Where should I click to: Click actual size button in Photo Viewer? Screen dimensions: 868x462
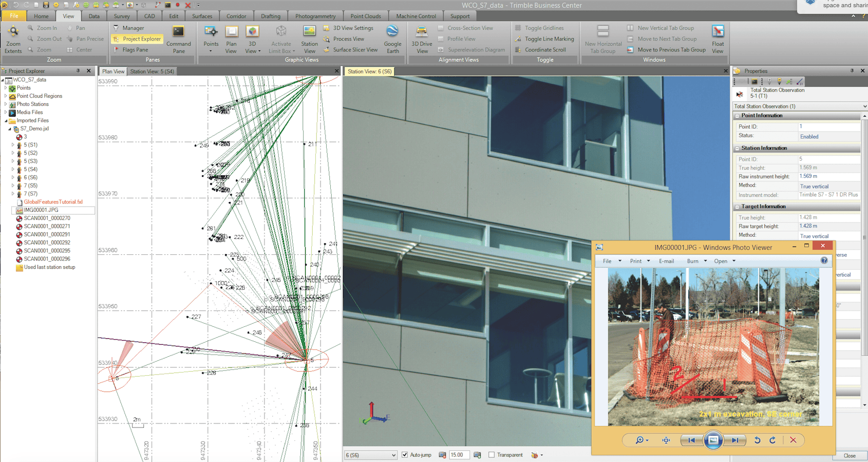click(x=666, y=440)
